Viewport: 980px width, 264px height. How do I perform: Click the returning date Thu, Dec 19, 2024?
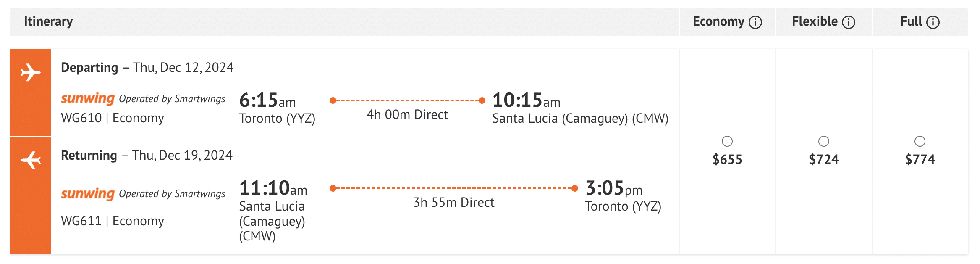point(182,156)
